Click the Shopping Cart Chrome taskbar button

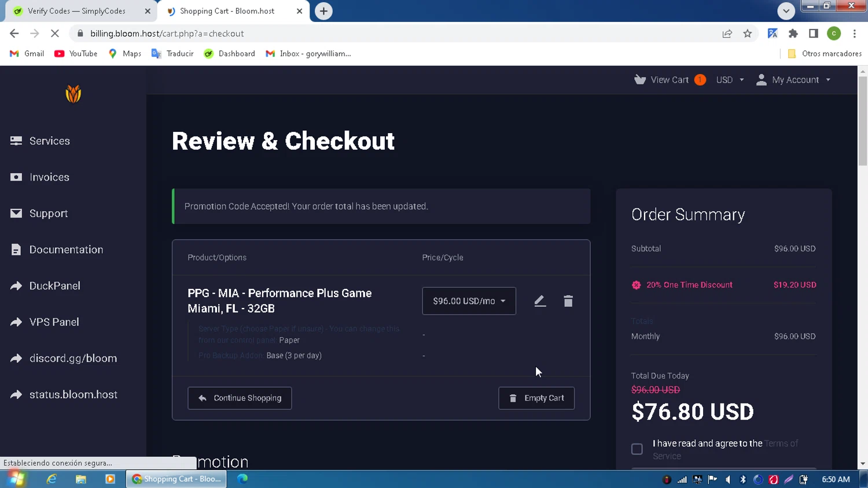(x=177, y=479)
